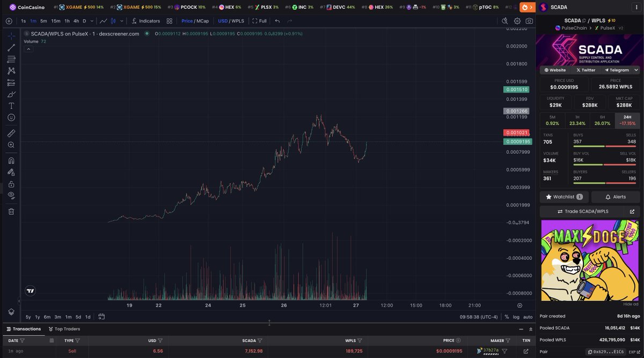Open the DATE column filter
Viewport: 644px width, 358px height.
click(22, 340)
